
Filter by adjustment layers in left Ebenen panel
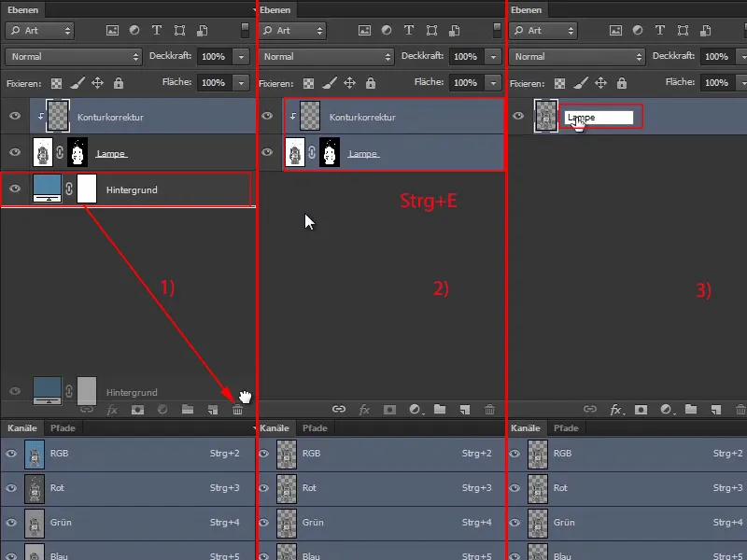134,31
